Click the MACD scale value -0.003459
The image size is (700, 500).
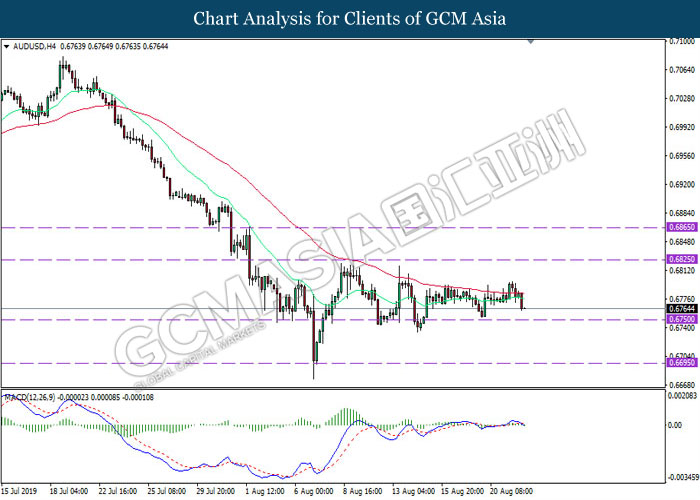[x=682, y=478]
